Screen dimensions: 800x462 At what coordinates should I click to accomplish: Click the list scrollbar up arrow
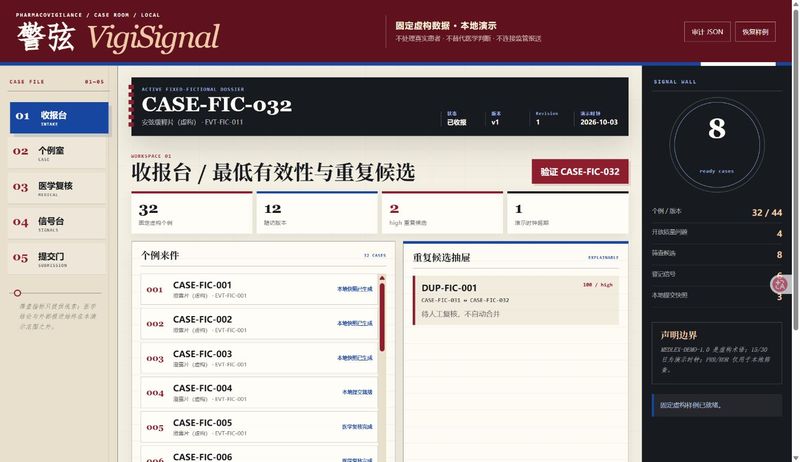pyautogui.click(x=382, y=278)
